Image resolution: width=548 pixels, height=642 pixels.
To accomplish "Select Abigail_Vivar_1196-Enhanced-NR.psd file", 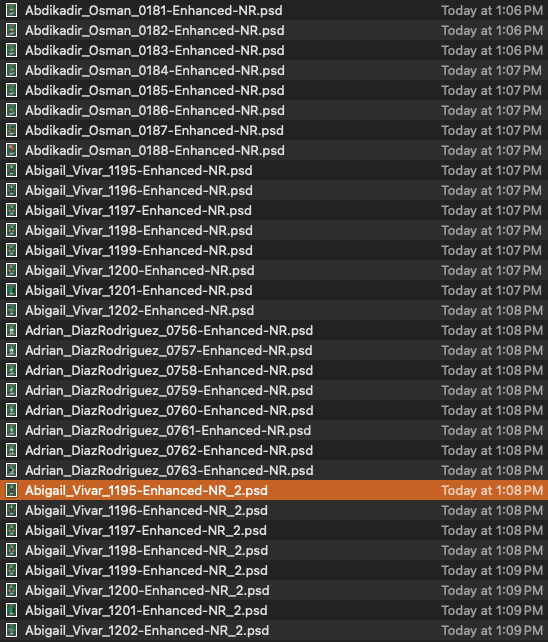I will (274, 190).
